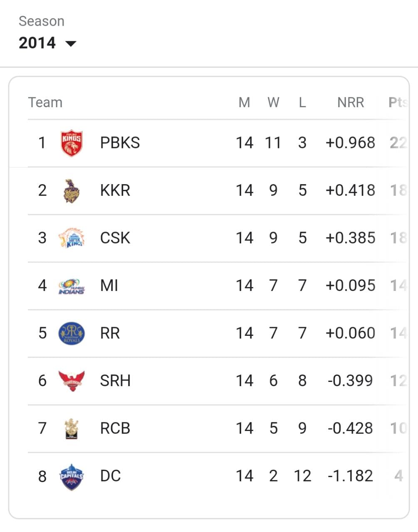
Task: Select the CSK team name
Action: 115,238
